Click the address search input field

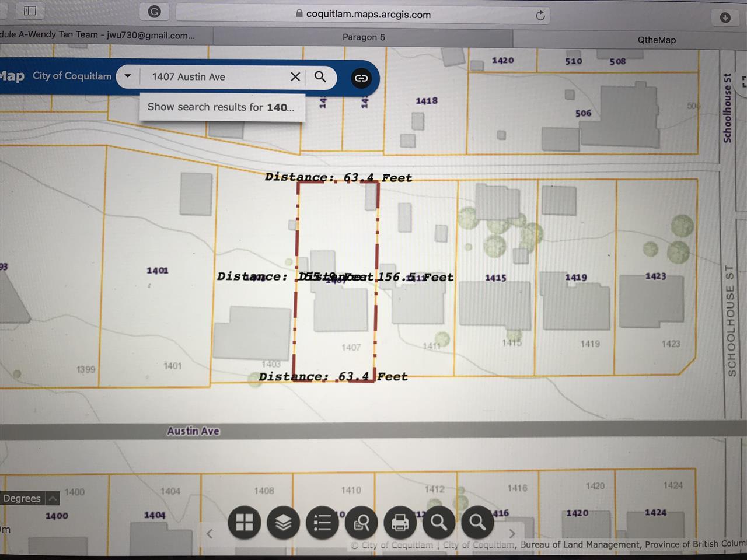tap(216, 76)
